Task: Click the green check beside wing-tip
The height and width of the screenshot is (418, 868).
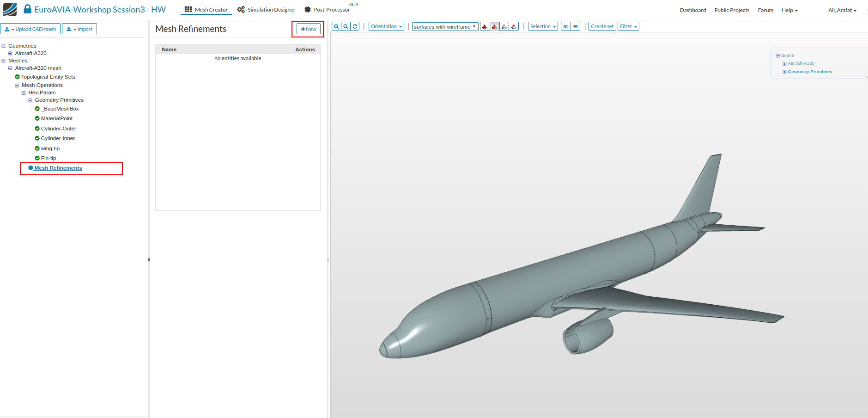Action: [x=37, y=148]
